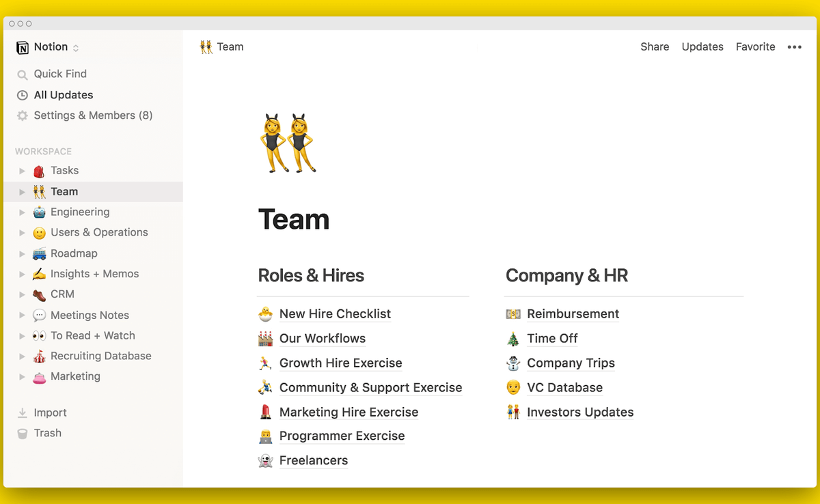Image resolution: width=820 pixels, height=504 pixels.
Task: Click the Recruiting Database circus tent icon
Action: tap(39, 356)
